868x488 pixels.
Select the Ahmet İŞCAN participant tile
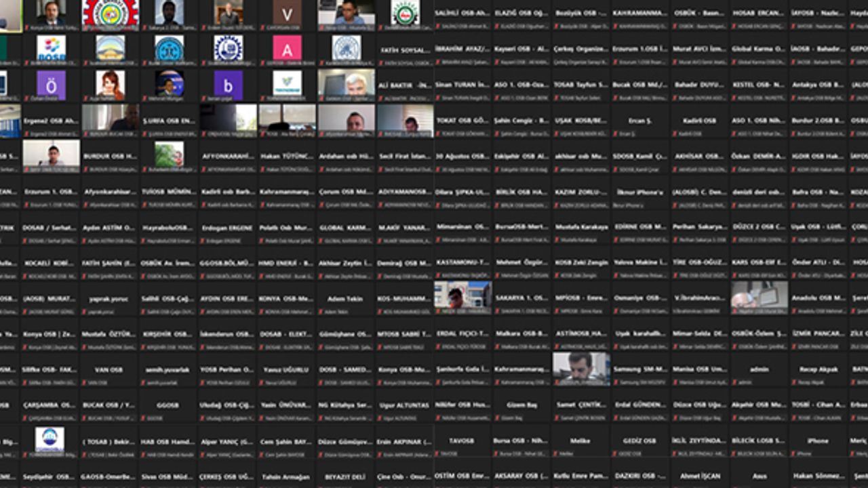[x=701, y=474]
